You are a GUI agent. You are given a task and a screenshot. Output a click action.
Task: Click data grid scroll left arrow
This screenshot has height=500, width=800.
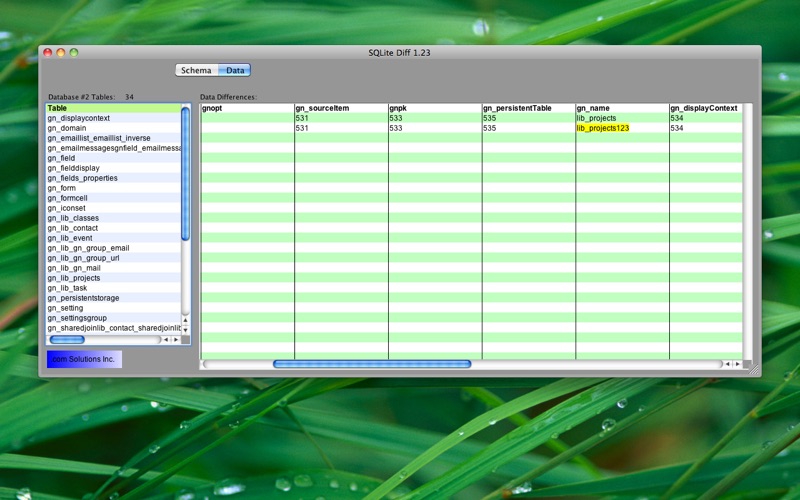pos(728,364)
